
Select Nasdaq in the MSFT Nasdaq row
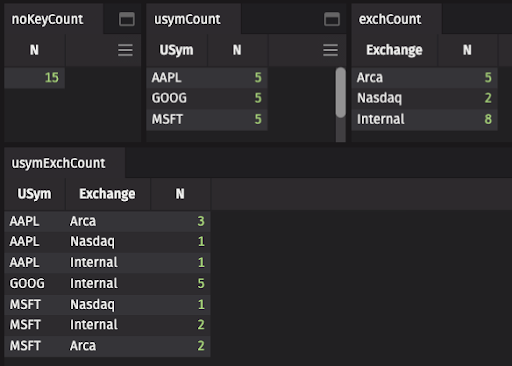[x=108, y=304]
